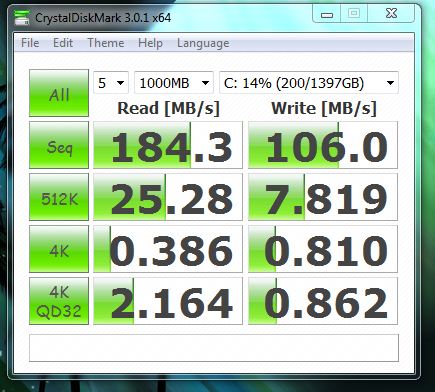This screenshot has height=392, width=435.
Task: Click the Seq write result 106.0
Action: pyautogui.click(x=323, y=145)
